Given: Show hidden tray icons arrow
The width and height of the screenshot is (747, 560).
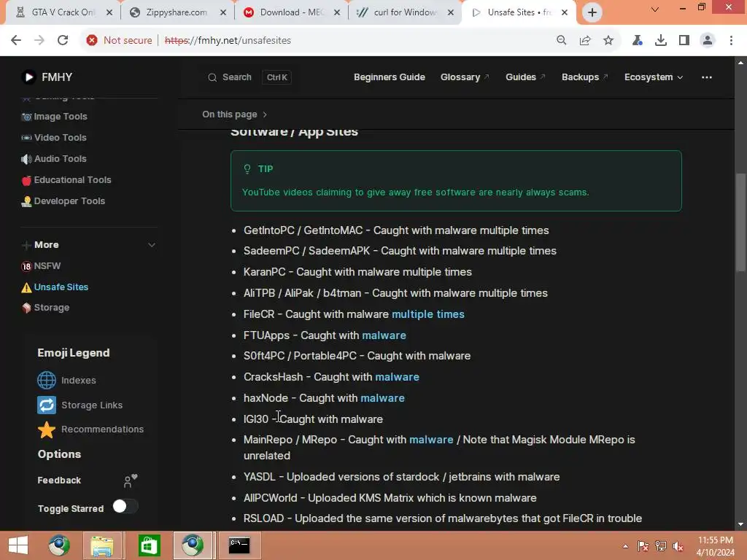Looking at the screenshot, I should click(x=625, y=546).
